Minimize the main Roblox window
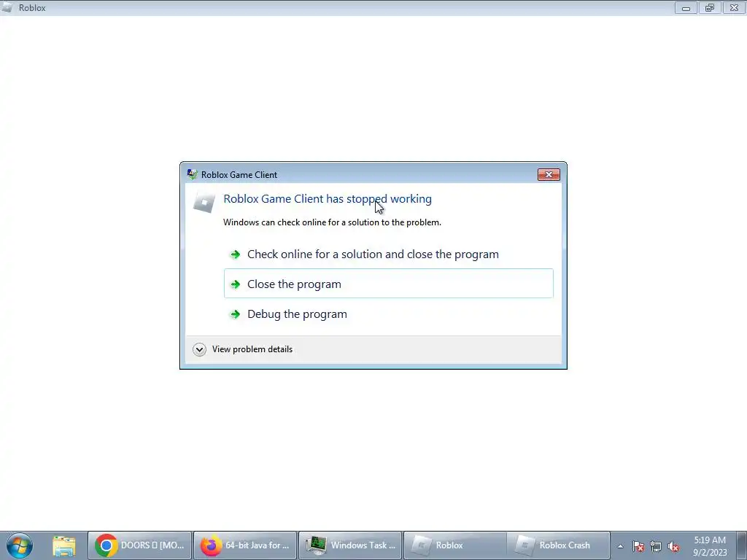 pyautogui.click(x=686, y=7)
